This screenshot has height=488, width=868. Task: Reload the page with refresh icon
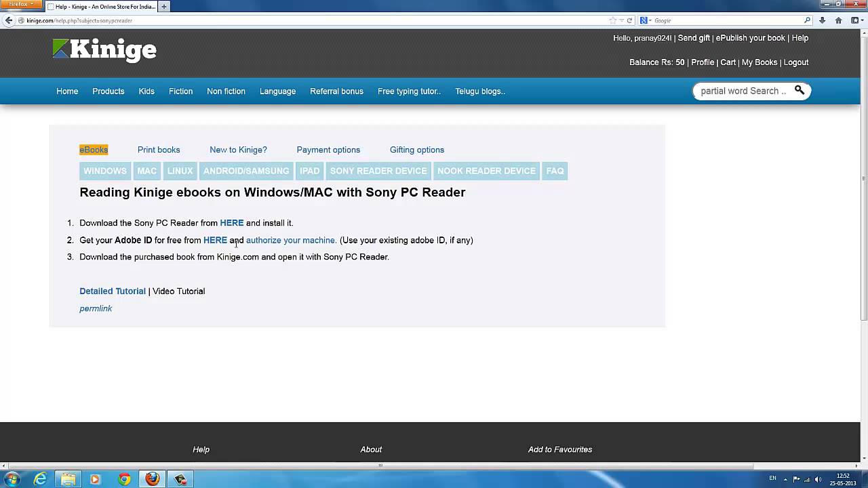pyautogui.click(x=629, y=20)
